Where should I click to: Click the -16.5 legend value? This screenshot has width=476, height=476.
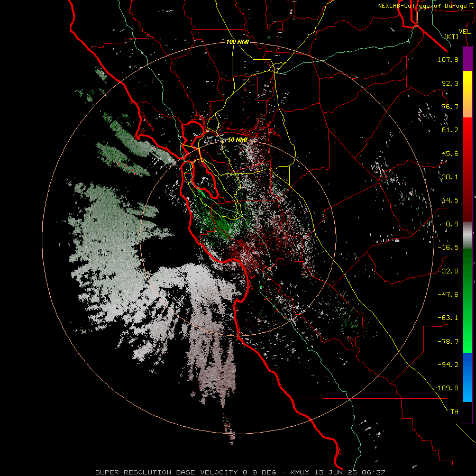448,248
